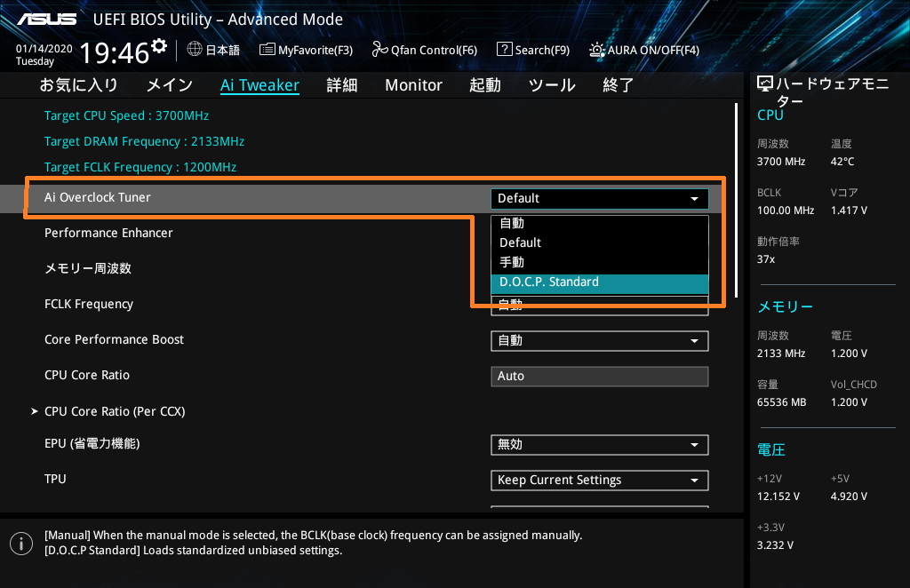
Task: Switch to the お気に入り tab
Action: coord(79,85)
